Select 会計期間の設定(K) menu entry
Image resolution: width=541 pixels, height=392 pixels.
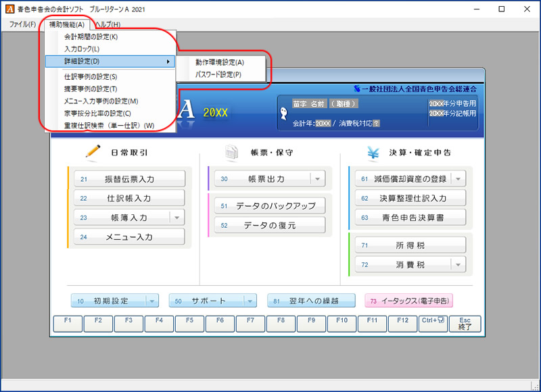(x=91, y=37)
